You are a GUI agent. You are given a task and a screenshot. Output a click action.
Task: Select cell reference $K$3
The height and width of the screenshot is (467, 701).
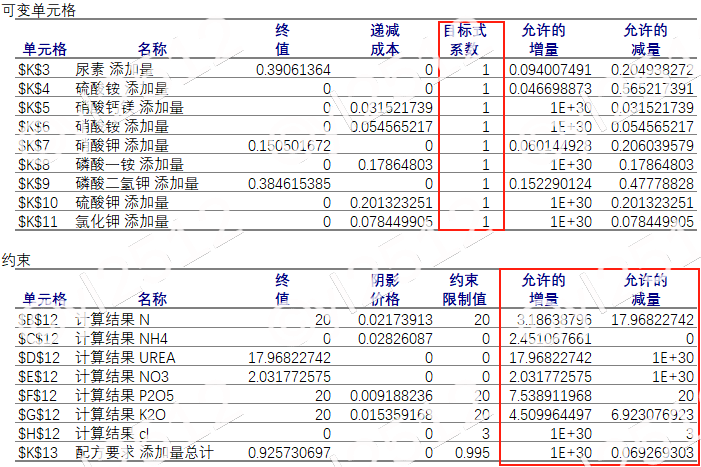click(35, 70)
